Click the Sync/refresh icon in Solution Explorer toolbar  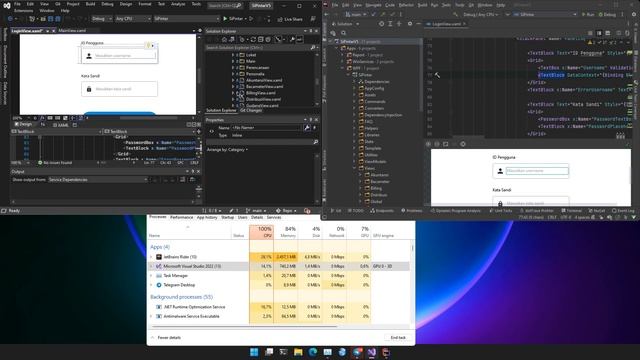click(253, 40)
